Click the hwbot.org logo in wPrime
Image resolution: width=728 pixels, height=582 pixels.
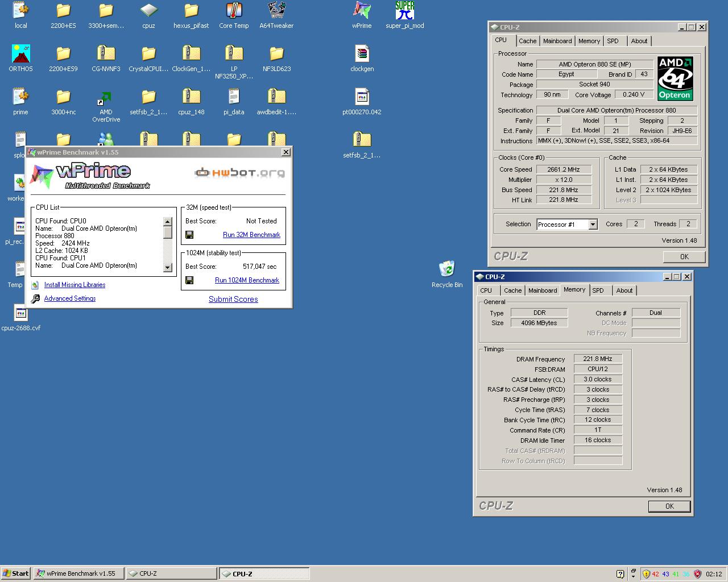pyautogui.click(x=239, y=173)
